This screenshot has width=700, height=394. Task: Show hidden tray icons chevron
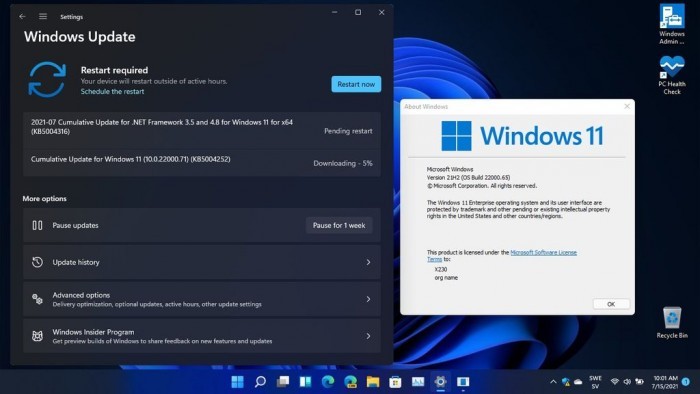coord(553,382)
